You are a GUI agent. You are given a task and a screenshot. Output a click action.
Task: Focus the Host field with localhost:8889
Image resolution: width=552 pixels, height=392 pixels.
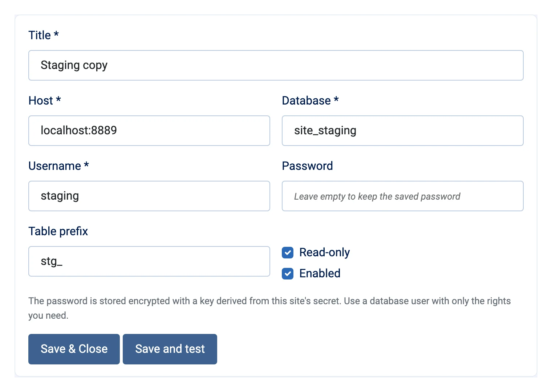click(149, 131)
